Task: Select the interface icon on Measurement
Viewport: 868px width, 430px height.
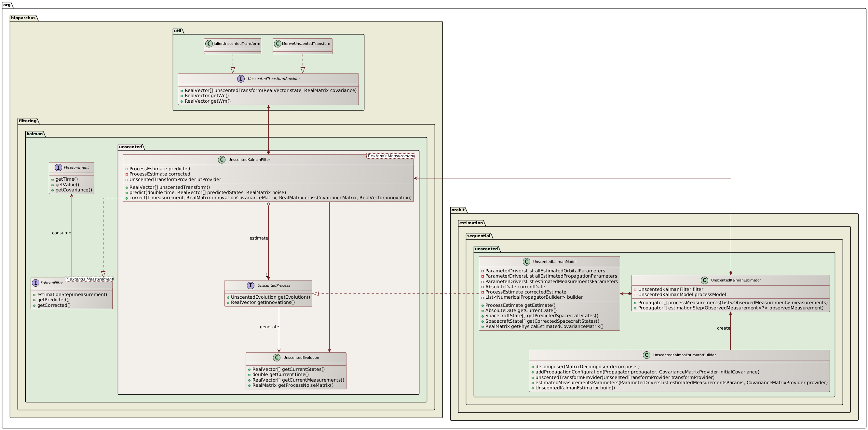Action: tap(59, 167)
